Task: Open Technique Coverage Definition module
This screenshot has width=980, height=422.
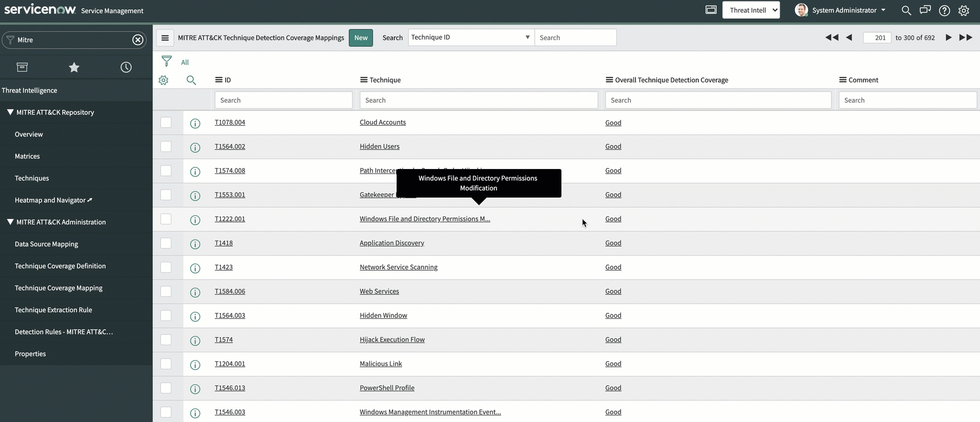Action: tap(60, 266)
